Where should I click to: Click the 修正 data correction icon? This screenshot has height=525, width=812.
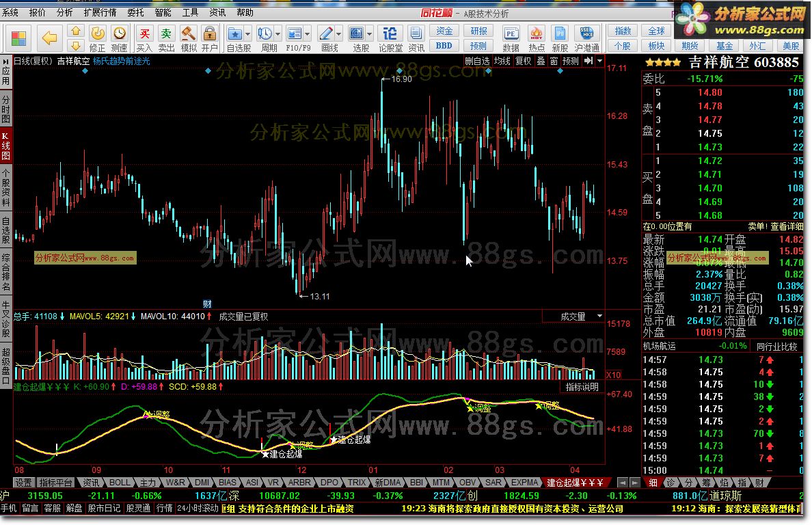(97, 33)
